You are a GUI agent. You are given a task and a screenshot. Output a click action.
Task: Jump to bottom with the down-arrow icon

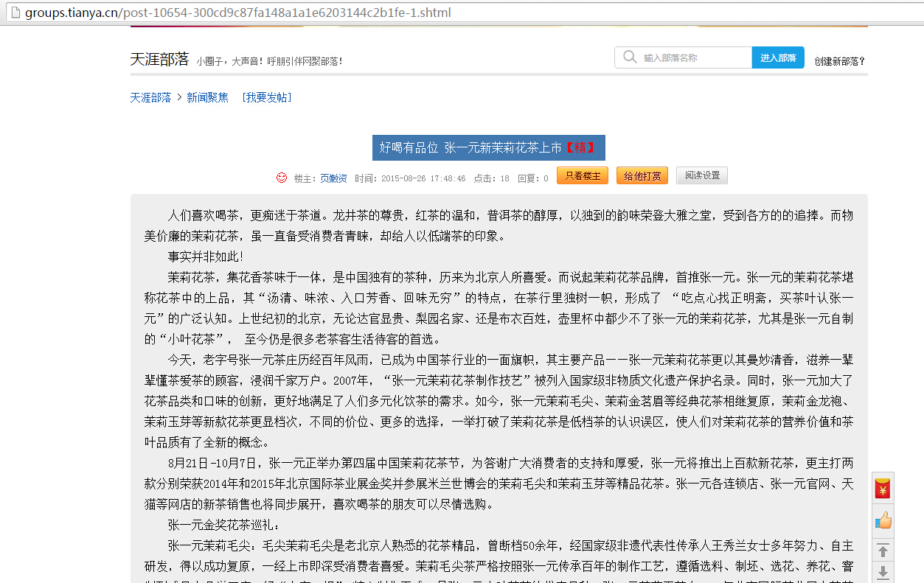click(883, 572)
